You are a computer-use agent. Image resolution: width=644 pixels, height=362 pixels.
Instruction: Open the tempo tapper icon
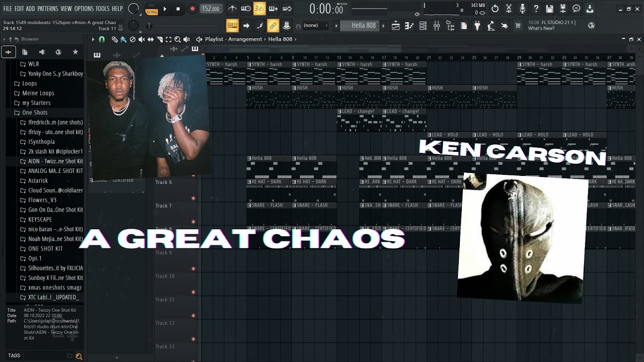(491, 26)
